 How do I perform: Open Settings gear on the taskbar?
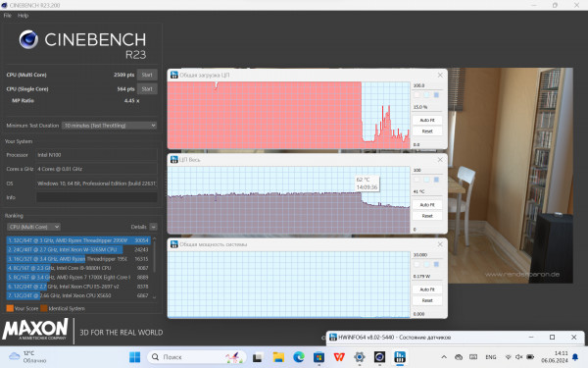(360, 357)
